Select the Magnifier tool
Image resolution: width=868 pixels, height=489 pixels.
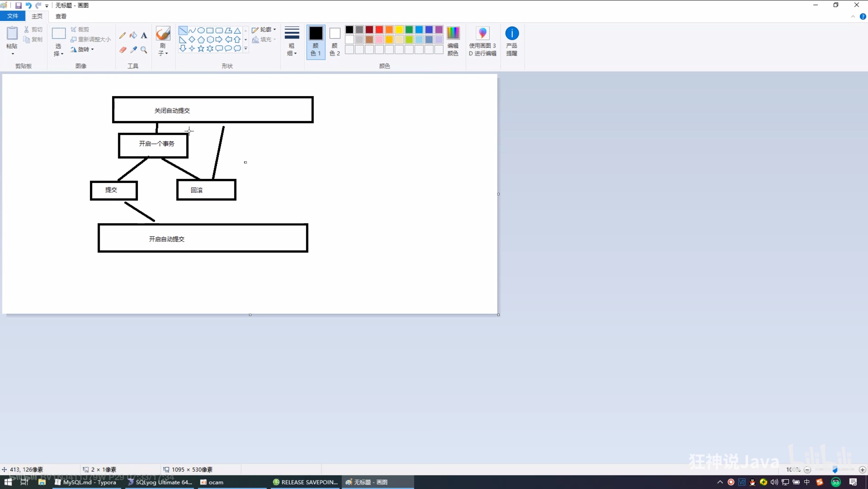point(144,50)
